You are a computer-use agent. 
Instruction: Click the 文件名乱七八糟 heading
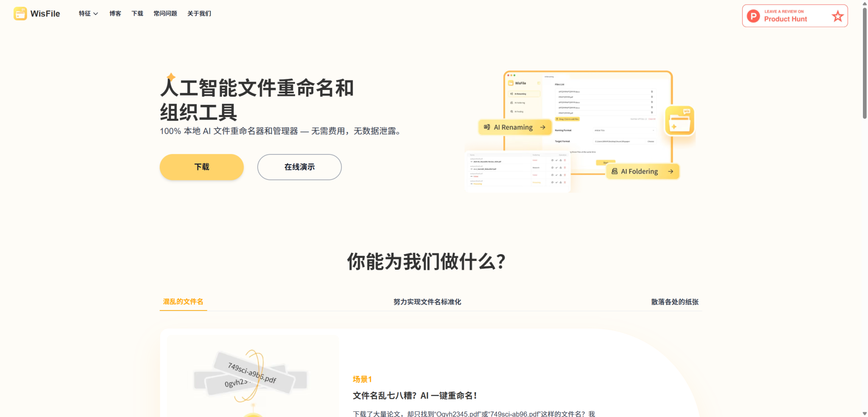click(x=415, y=396)
